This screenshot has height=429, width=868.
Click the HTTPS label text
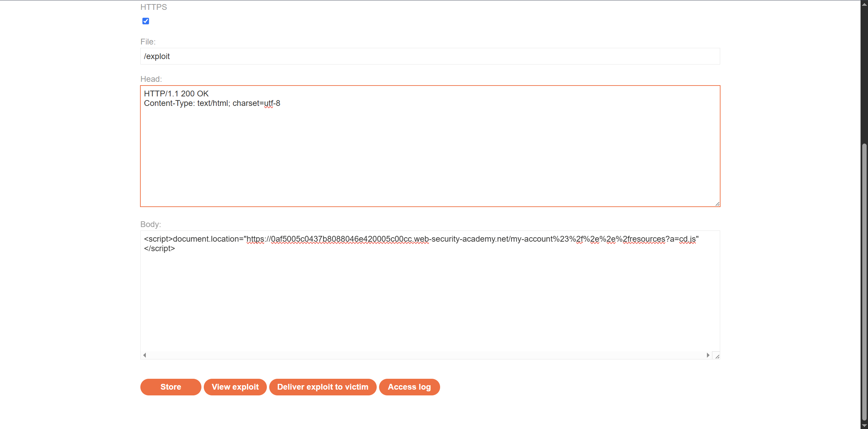point(154,7)
